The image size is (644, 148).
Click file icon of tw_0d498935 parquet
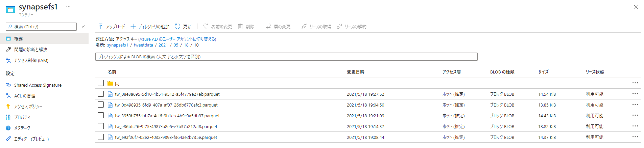(110, 105)
